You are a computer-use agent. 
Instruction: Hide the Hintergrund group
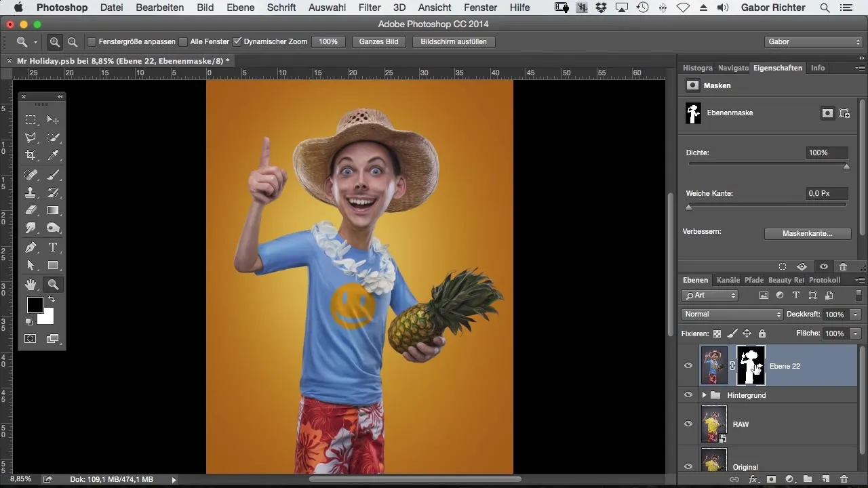tap(688, 395)
